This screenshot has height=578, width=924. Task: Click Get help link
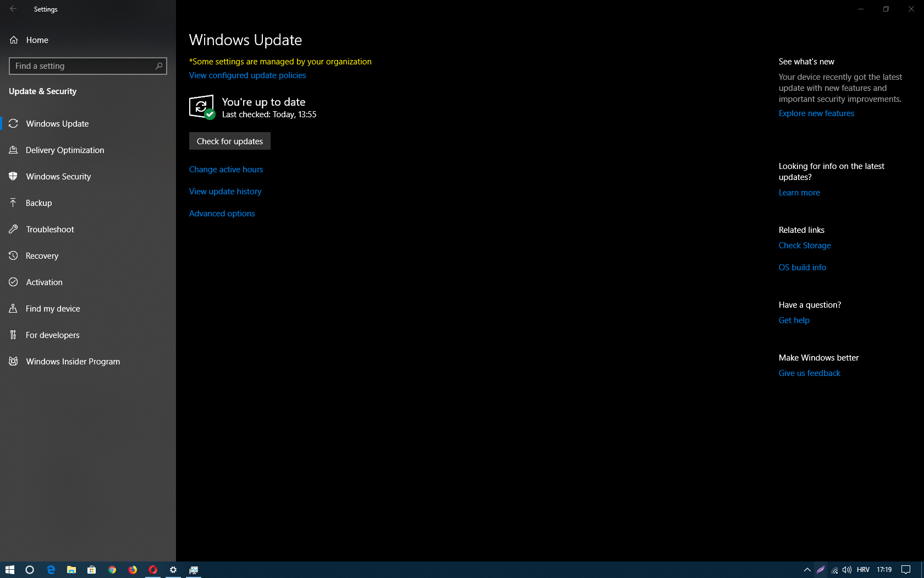[x=794, y=320]
